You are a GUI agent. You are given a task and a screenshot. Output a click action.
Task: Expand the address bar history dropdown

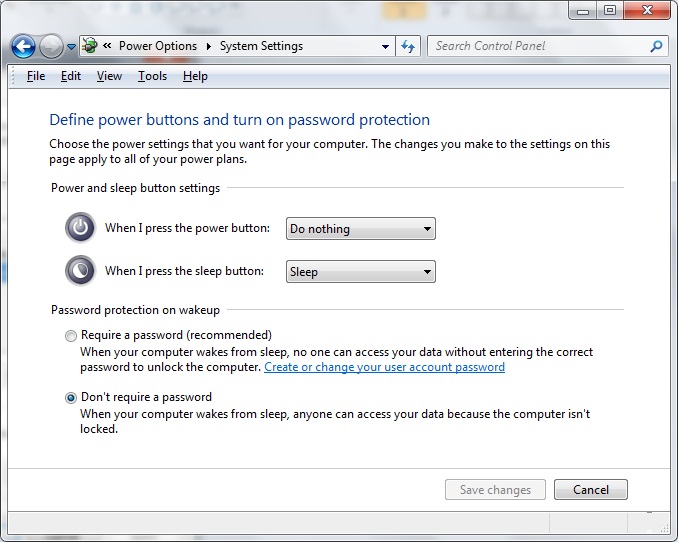click(385, 46)
